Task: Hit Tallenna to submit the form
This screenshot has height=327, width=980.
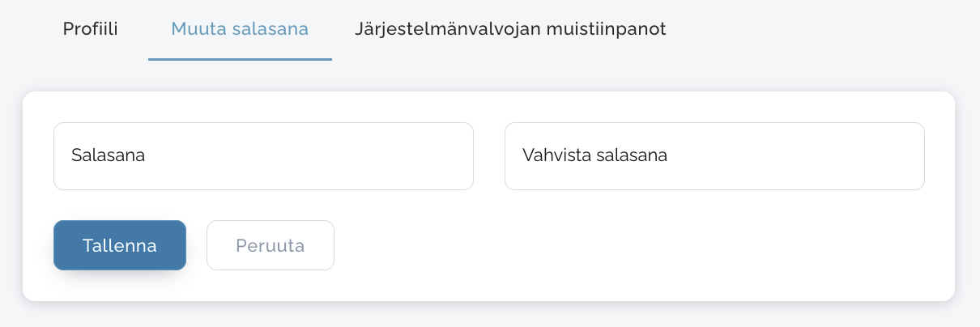Action: click(x=120, y=245)
